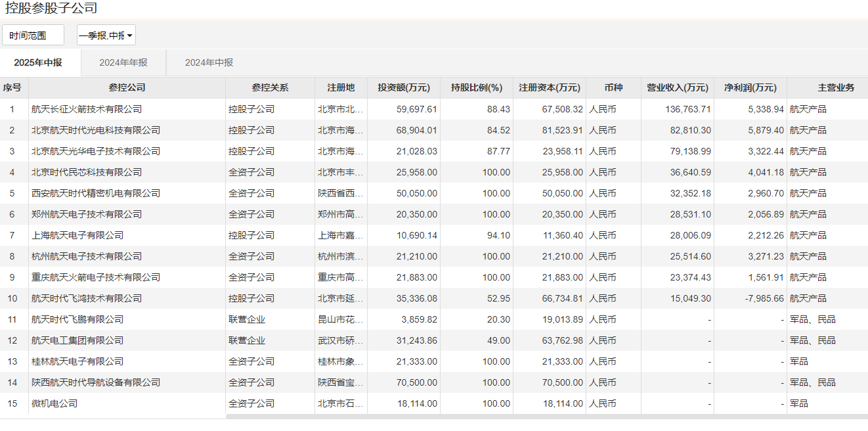
Task: Click holding ratio 94.10
Action: point(498,235)
